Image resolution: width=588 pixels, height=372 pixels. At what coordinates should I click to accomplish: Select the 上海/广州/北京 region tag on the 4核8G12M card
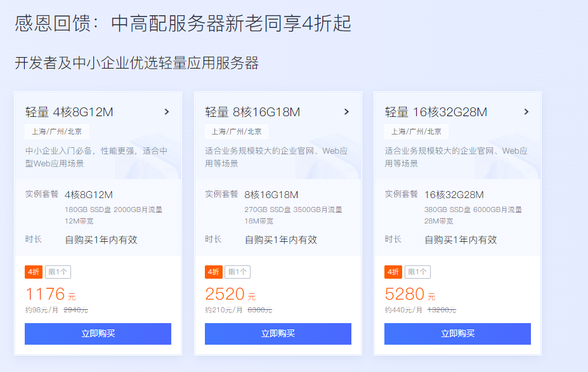[56, 132]
